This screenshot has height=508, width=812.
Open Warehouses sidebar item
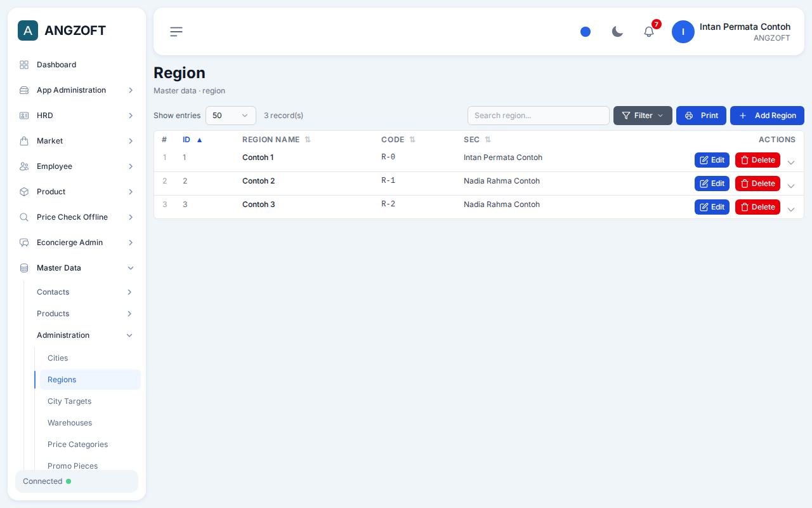coord(90,423)
